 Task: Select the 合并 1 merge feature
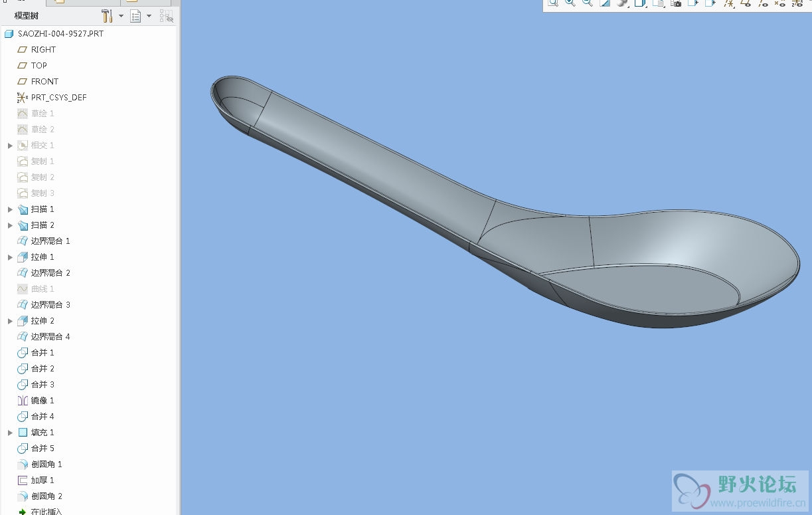point(36,352)
